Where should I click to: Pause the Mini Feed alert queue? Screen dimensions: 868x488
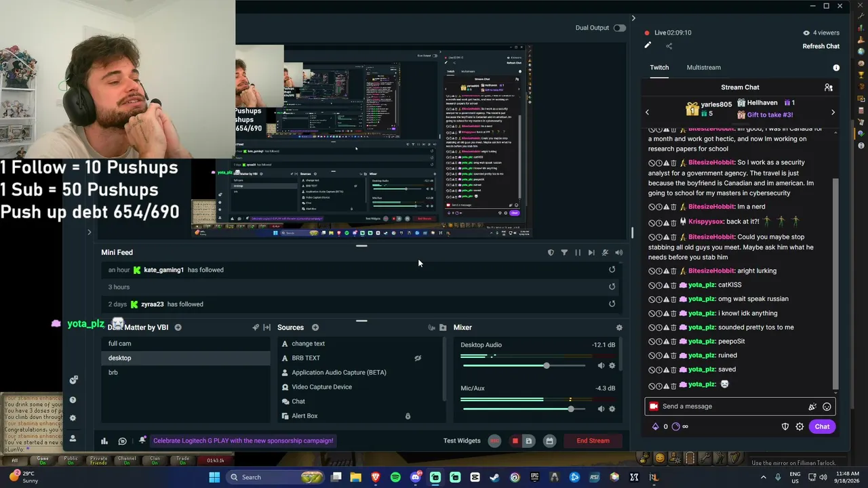(578, 253)
